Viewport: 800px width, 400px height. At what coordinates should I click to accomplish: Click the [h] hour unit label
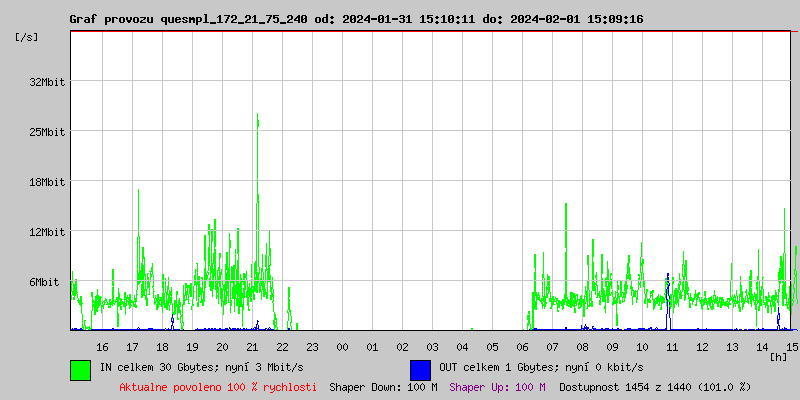coord(779,357)
